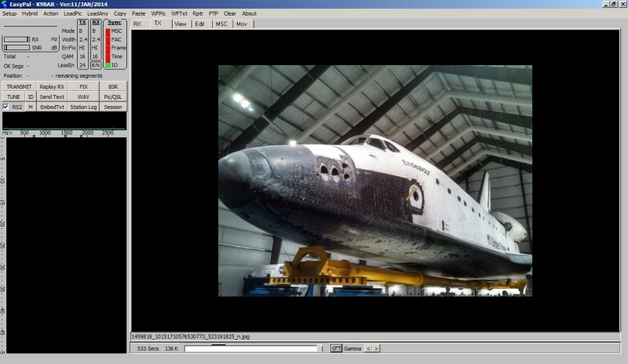Viewport: 628px width, 364px height.
Task: Switch to the MSC tab
Action: tap(221, 24)
